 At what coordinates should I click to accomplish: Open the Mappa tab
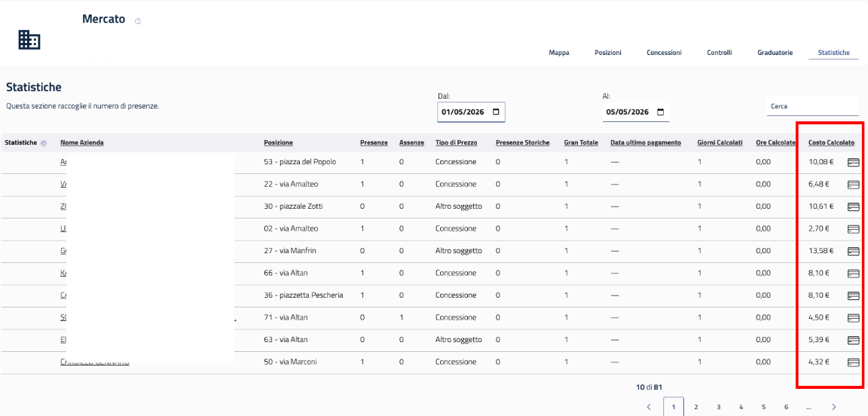click(x=559, y=53)
